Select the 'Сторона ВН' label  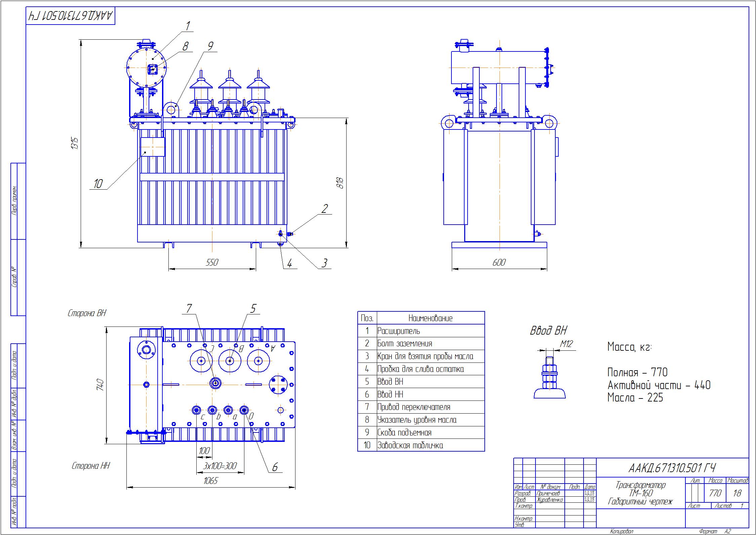[87, 313]
